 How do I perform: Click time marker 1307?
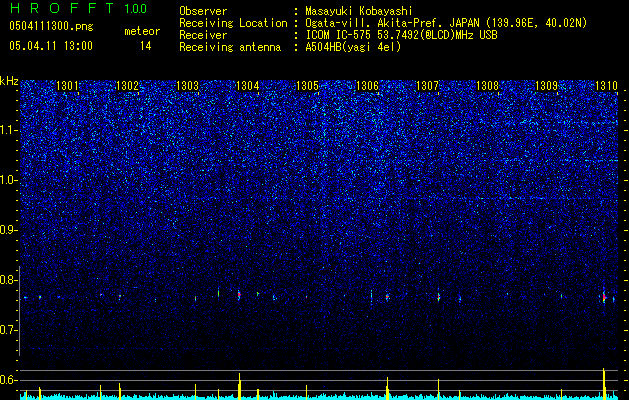(428, 86)
